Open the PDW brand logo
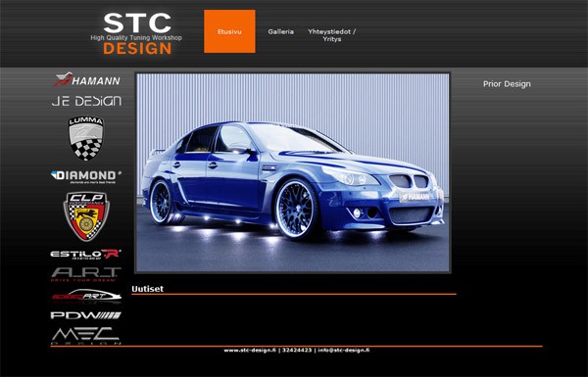Screen dimensions: 588x377 pos(86,315)
